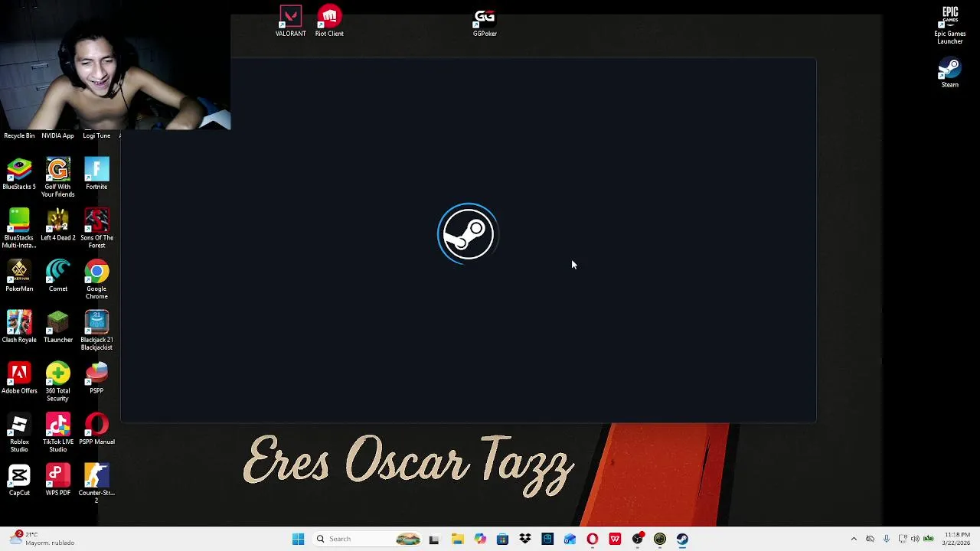Launch Copilot from the taskbar
The height and width of the screenshot is (551, 980).
(480, 539)
